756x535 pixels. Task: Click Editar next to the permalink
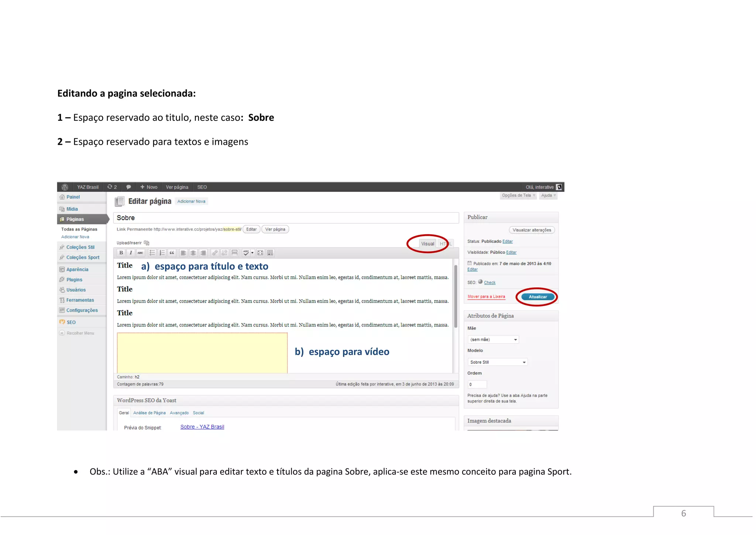coord(251,229)
